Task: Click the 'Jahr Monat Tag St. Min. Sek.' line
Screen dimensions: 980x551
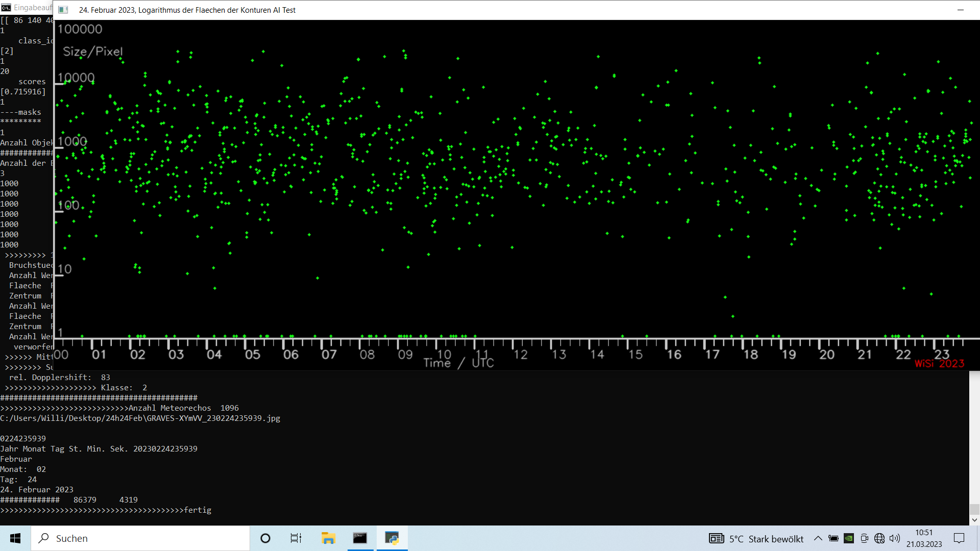Action: pyautogui.click(x=99, y=449)
